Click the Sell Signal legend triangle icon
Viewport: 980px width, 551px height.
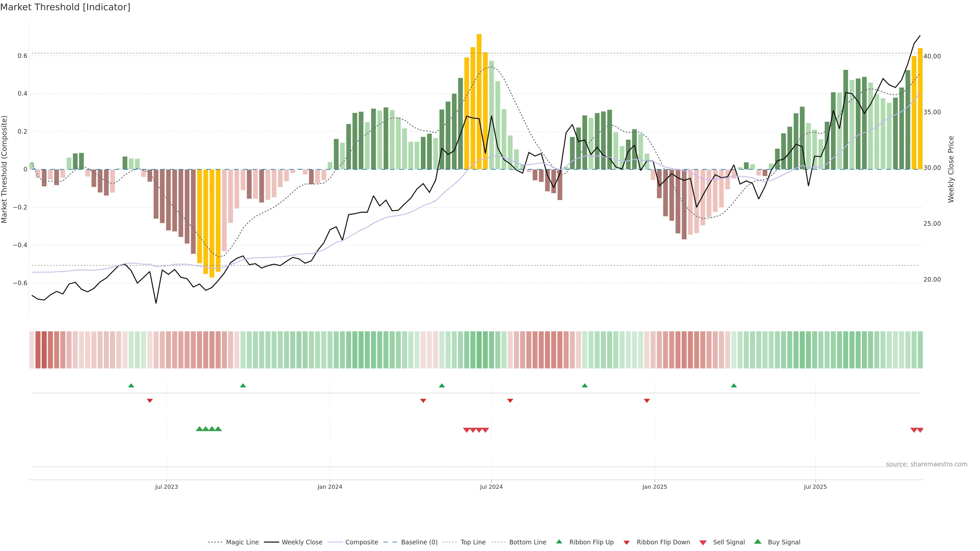pyautogui.click(x=703, y=543)
